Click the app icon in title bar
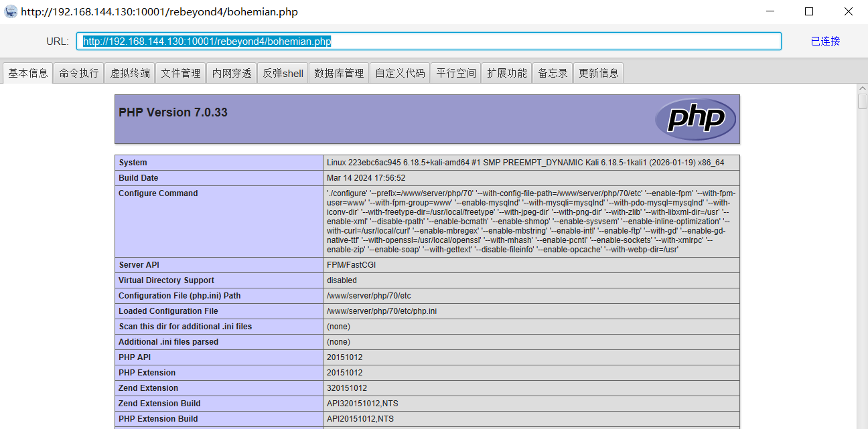868x429 pixels. click(11, 11)
